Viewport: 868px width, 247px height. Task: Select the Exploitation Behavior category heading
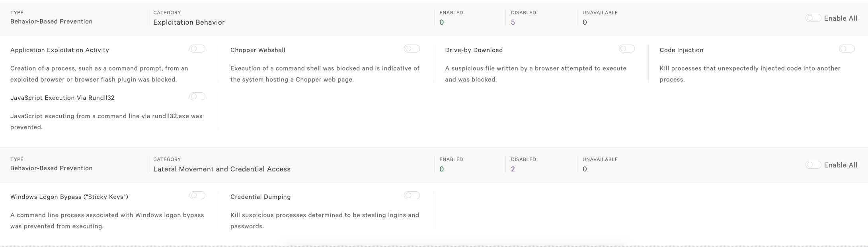coord(189,22)
